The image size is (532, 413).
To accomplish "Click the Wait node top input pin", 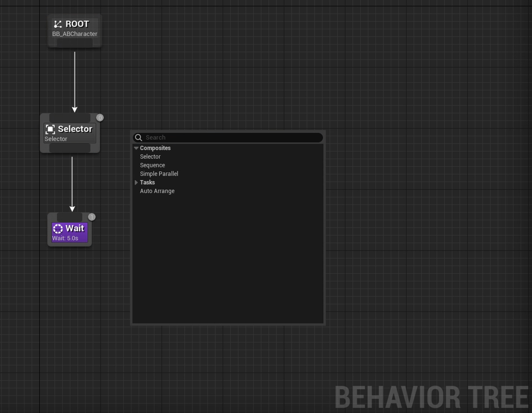I will click(x=69, y=217).
